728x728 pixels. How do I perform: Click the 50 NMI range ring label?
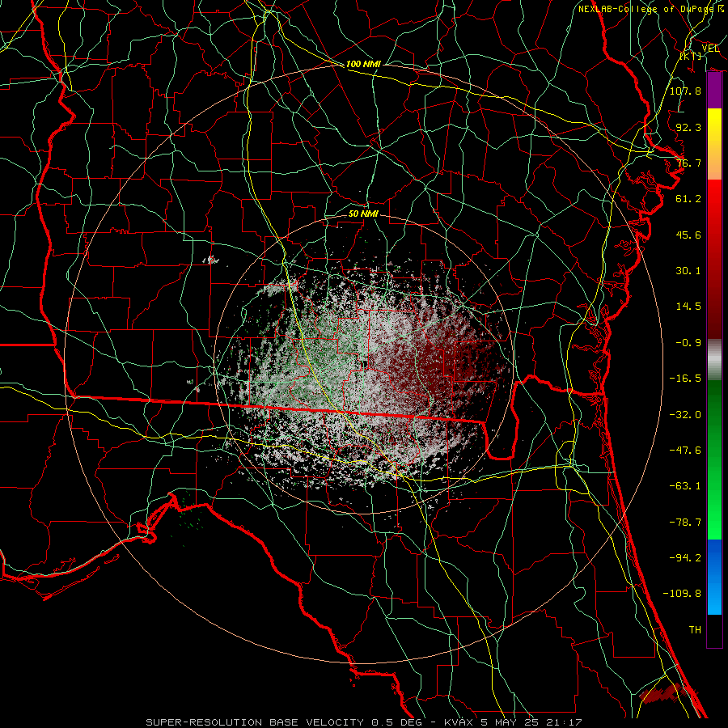pyautogui.click(x=363, y=214)
